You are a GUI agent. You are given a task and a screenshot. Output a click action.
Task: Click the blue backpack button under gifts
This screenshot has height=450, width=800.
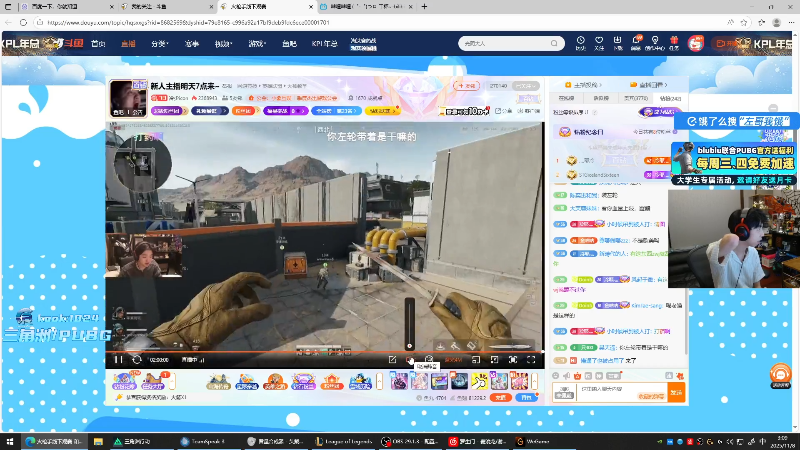[526, 397]
